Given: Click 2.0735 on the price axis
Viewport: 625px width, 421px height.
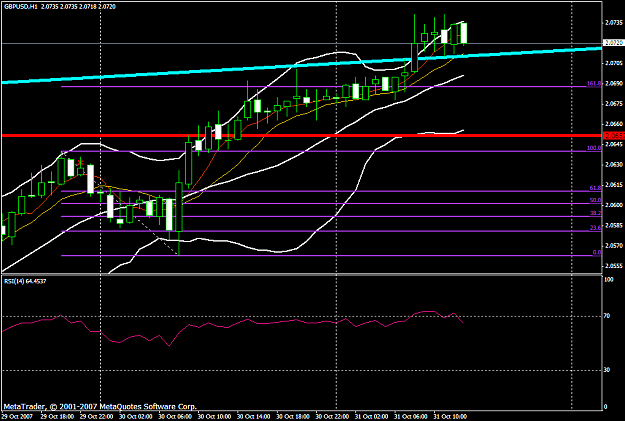Looking at the screenshot, I should tap(614, 23).
